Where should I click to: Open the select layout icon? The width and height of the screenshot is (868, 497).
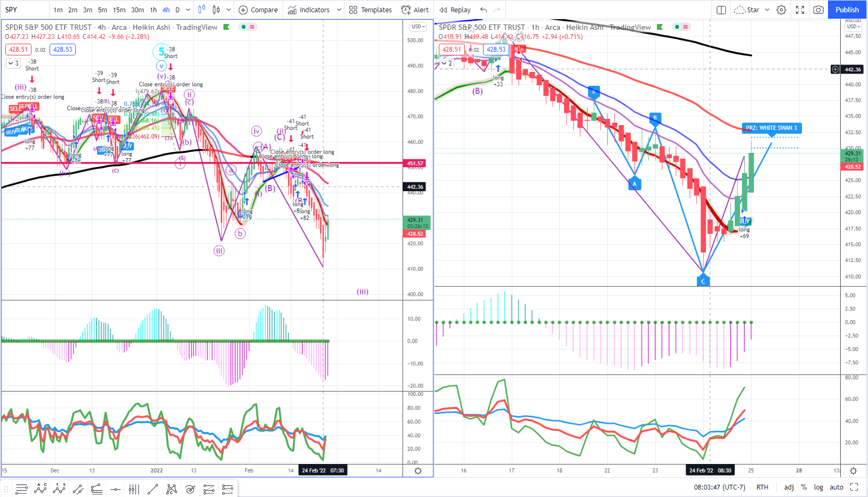point(721,10)
